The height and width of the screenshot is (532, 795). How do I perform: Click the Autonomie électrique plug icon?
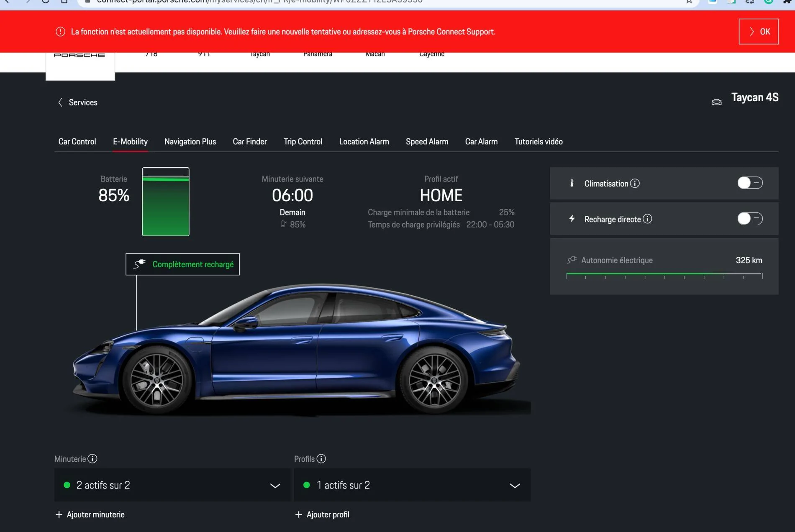point(572,260)
